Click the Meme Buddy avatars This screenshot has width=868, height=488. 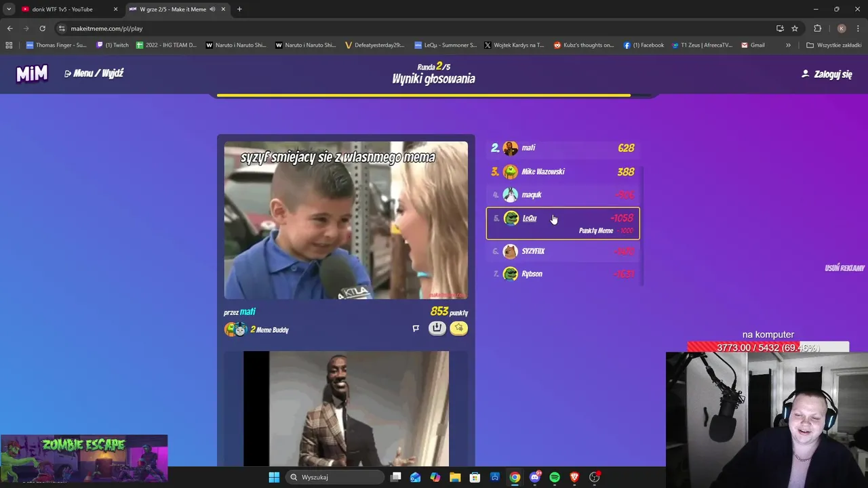(x=235, y=329)
